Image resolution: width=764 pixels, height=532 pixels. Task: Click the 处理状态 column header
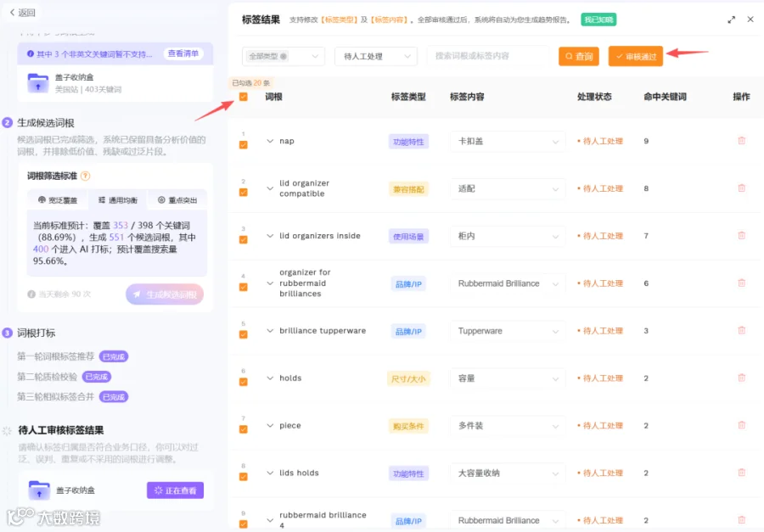(594, 97)
